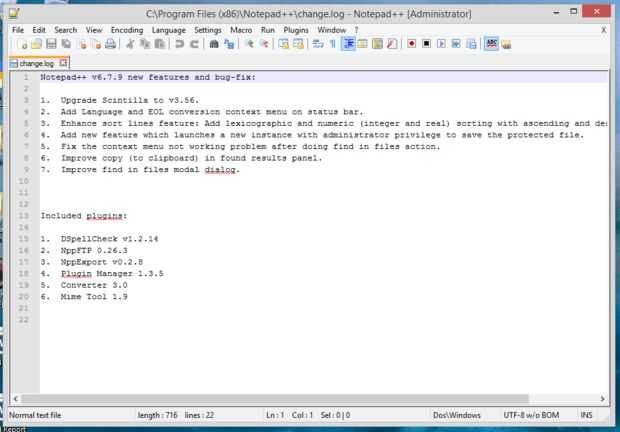Screen dimensions: 620x432
Task: Open EOL conversion menu at Dos\Windows
Action: (x=457, y=415)
